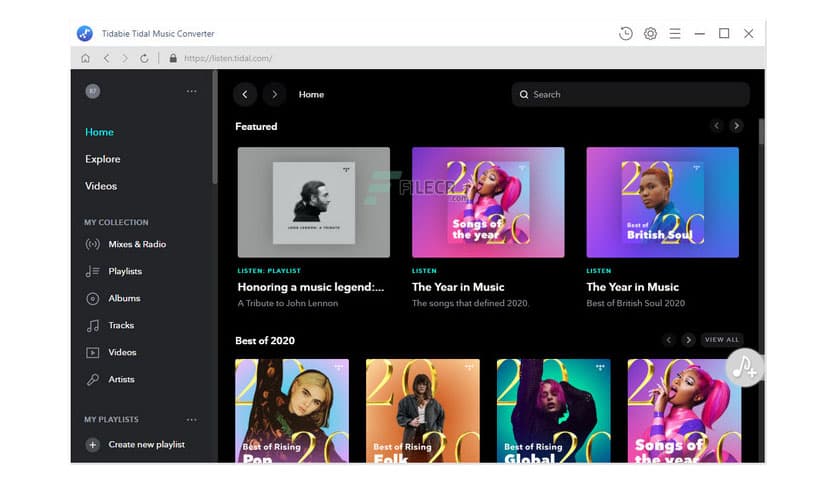Click 'The songs that defined 2020' text
This screenshot has width=836, height=484.
470,303
